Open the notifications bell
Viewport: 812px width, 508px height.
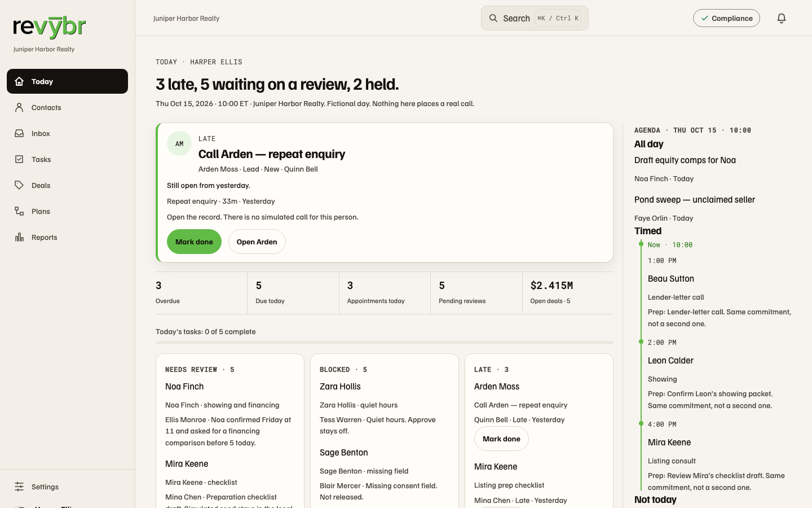pyautogui.click(x=782, y=18)
